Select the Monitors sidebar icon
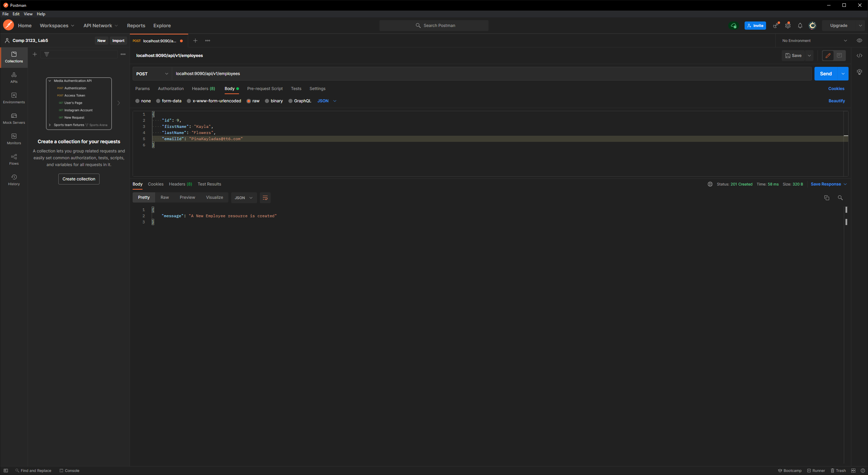This screenshot has width=868, height=475. pos(14,139)
